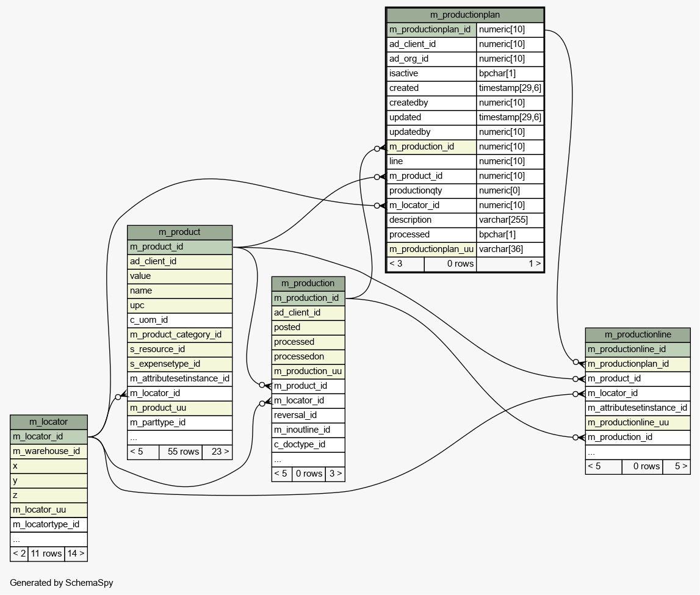The image size is (700, 595).
Task: Open the m_locator table header
Action: (x=49, y=422)
